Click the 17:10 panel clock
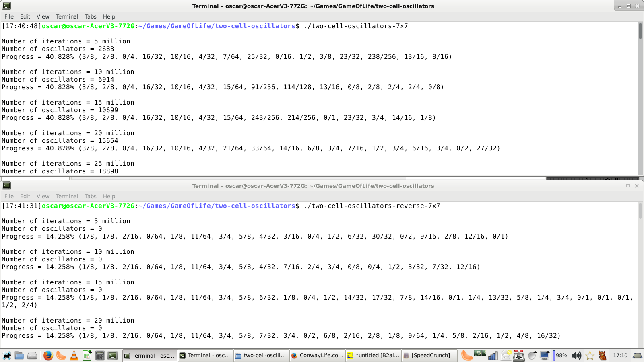644x362 pixels. coord(620,356)
